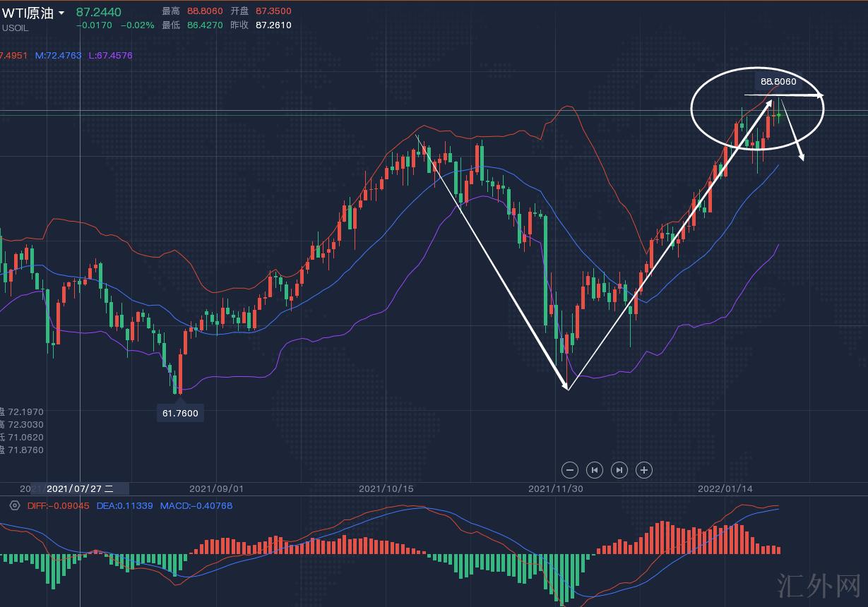This screenshot has height=607, width=868.
Task: Zoom in the chart with plus button
Action: 643,470
